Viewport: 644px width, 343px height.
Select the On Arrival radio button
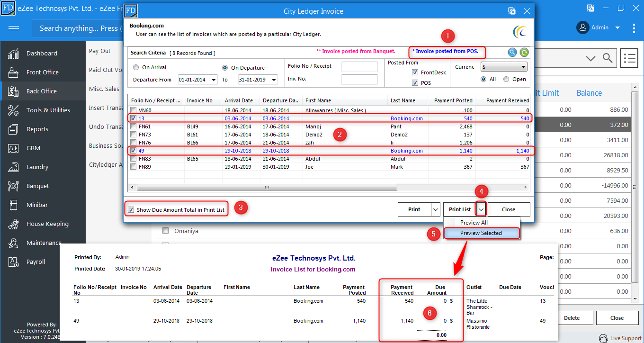point(136,67)
